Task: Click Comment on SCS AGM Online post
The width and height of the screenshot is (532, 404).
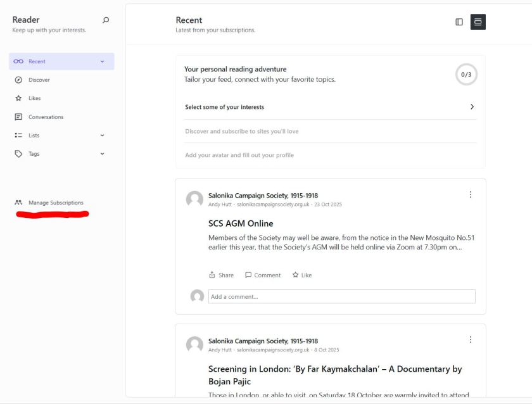Action: (x=263, y=275)
